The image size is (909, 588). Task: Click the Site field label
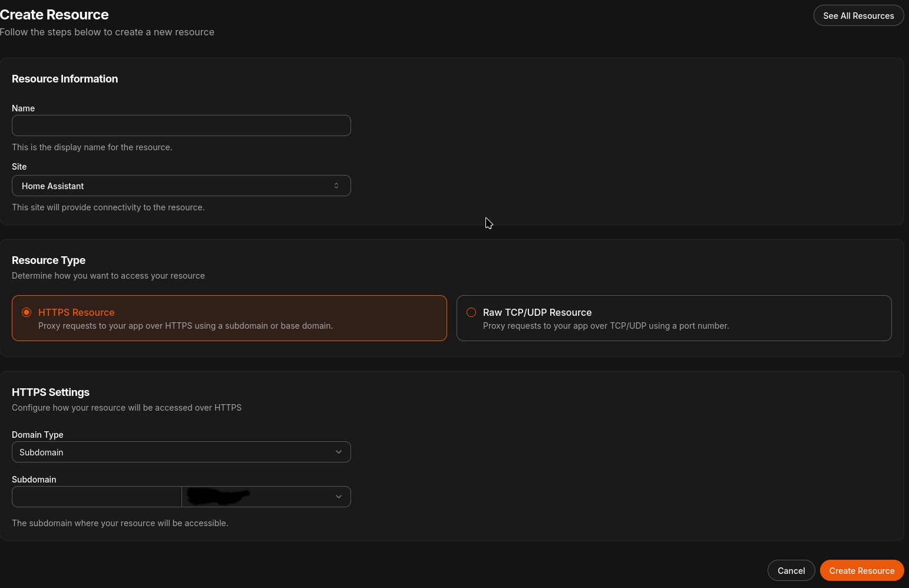tap(19, 167)
